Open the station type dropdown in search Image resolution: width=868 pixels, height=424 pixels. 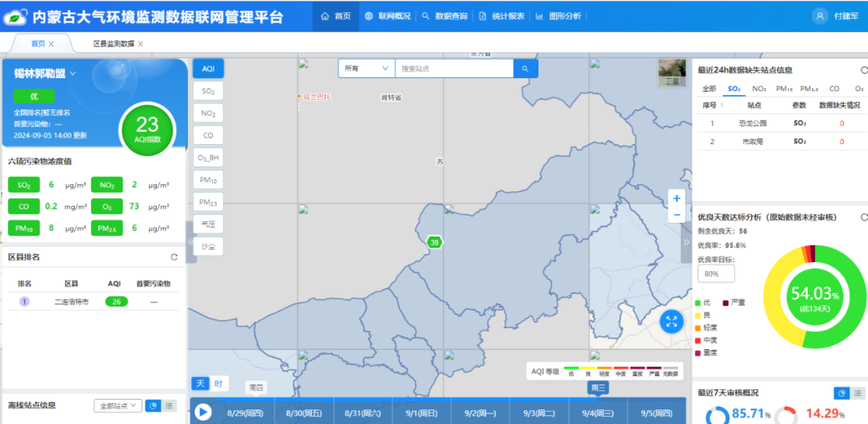point(366,69)
